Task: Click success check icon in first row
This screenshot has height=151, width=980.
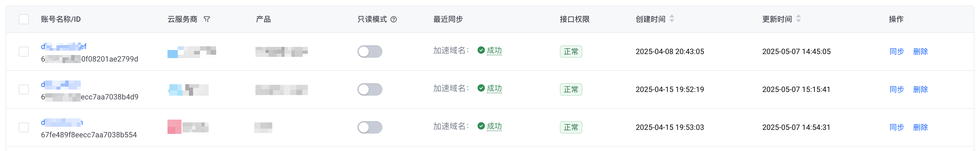Action: pyautogui.click(x=481, y=50)
